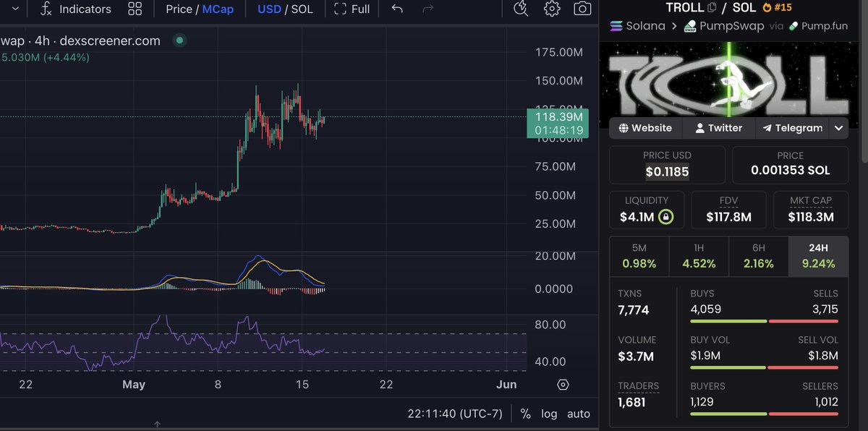Click the 5.030M (+4.44%) change text
Image resolution: width=868 pixels, height=431 pixels.
coord(46,57)
